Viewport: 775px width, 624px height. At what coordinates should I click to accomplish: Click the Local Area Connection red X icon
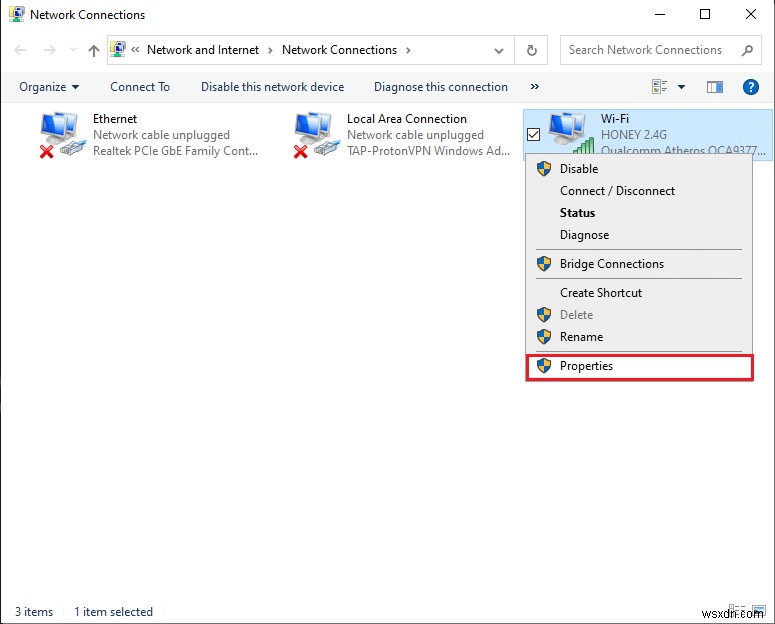[300, 151]
